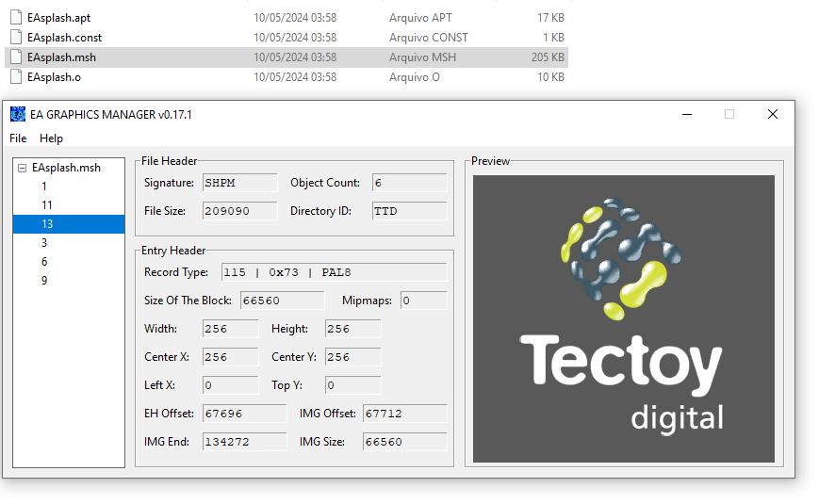Click the EAsplash.const file icon
This screenshot has width=819, height=504.
tap(15, 37)
